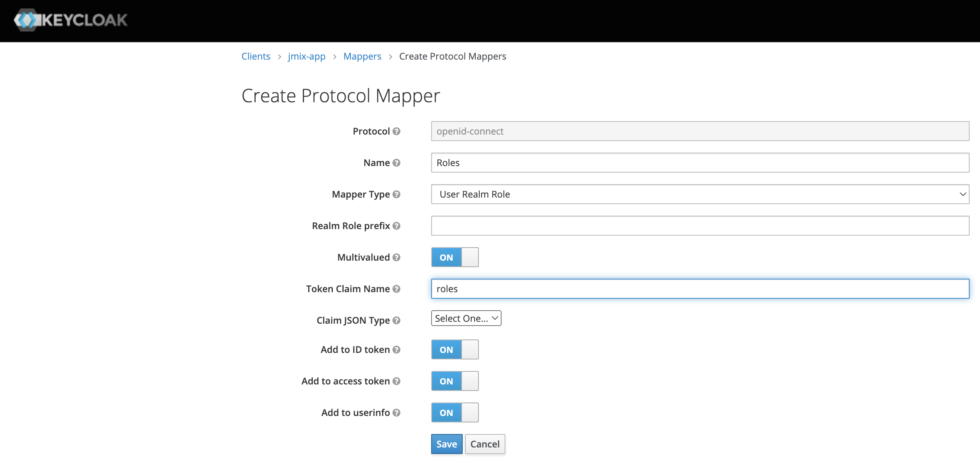The width and height of the screenshot is (980, 469).
Task: Show help tooltip for Add to access token
Action: point(397,381)
